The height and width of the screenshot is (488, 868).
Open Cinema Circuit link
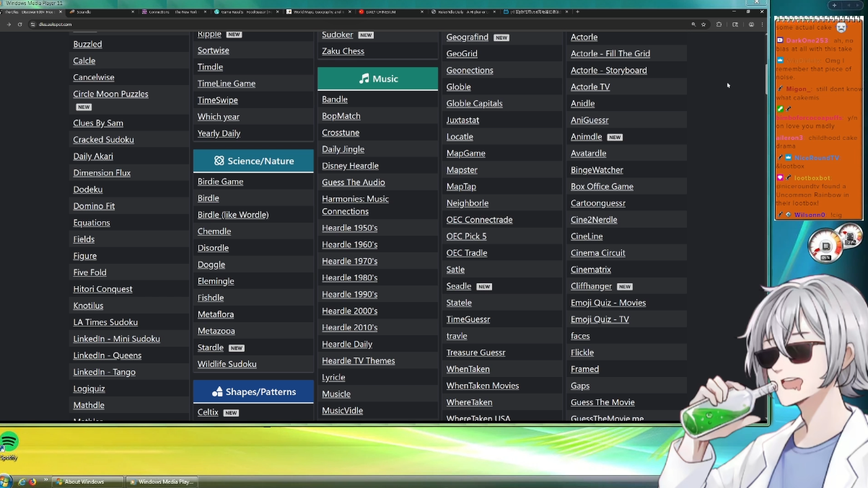[x=598, y=253]
